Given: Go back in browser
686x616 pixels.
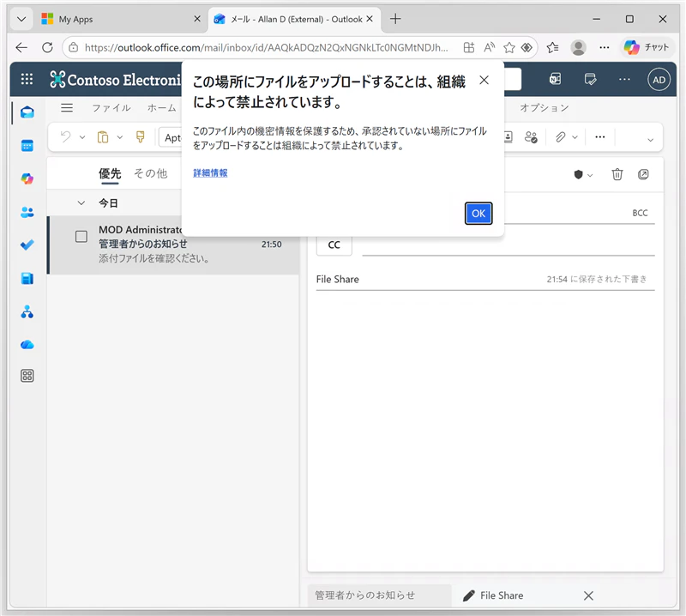Looking at the screenshot, I should pyautogui.click(x=21, y=47).
